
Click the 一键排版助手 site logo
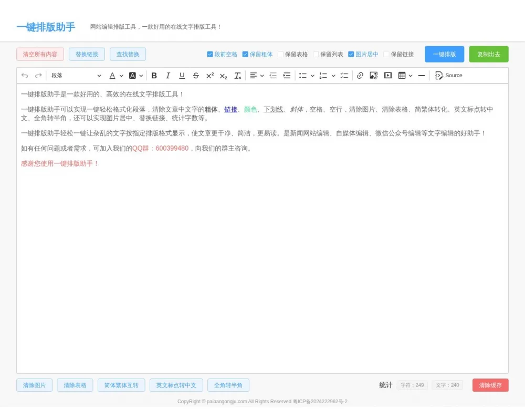tap(46, 27)
